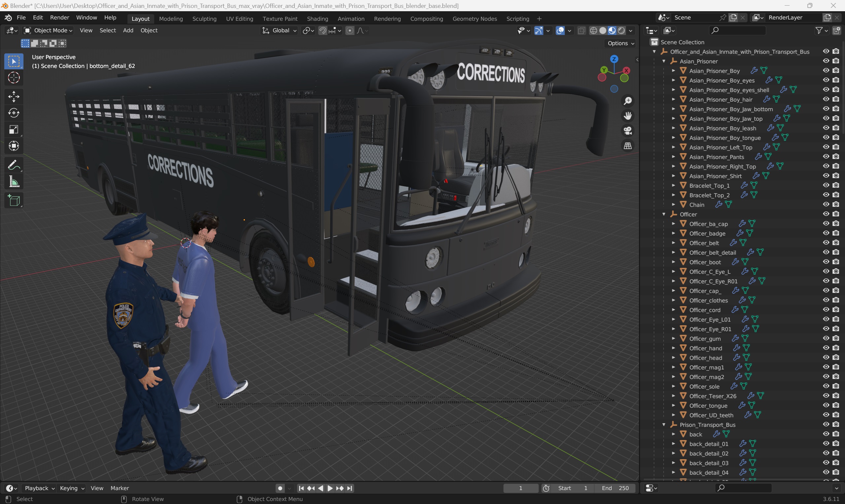Click the Play animation button

[x=329, y=488]
